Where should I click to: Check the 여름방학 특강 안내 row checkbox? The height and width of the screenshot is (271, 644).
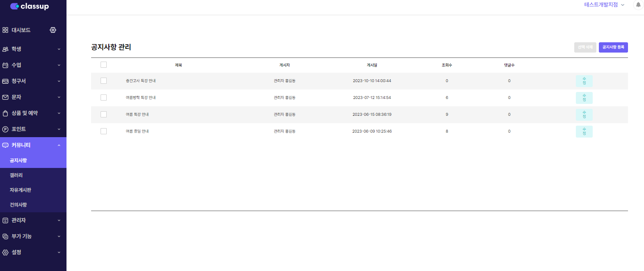pos(103,98)
